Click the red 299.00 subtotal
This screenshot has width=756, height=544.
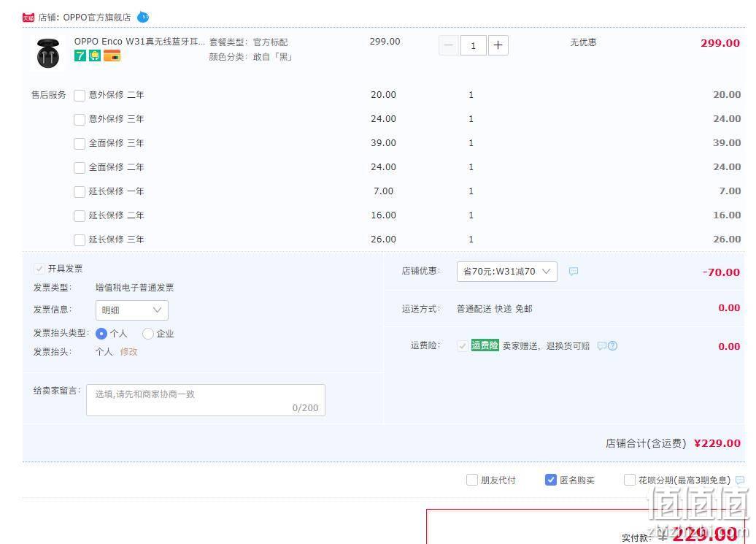[x=720, y=43]
